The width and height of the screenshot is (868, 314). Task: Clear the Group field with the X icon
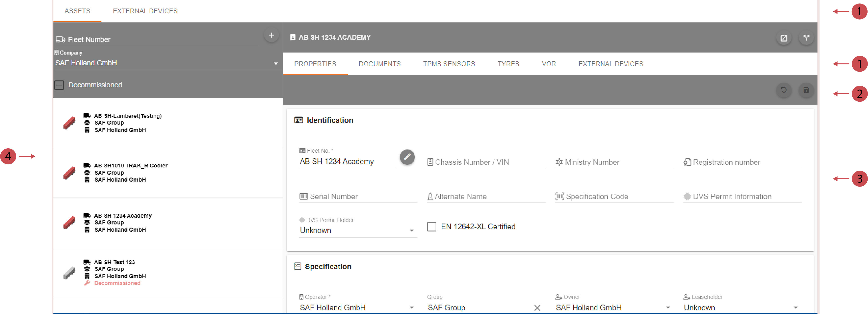537,307
